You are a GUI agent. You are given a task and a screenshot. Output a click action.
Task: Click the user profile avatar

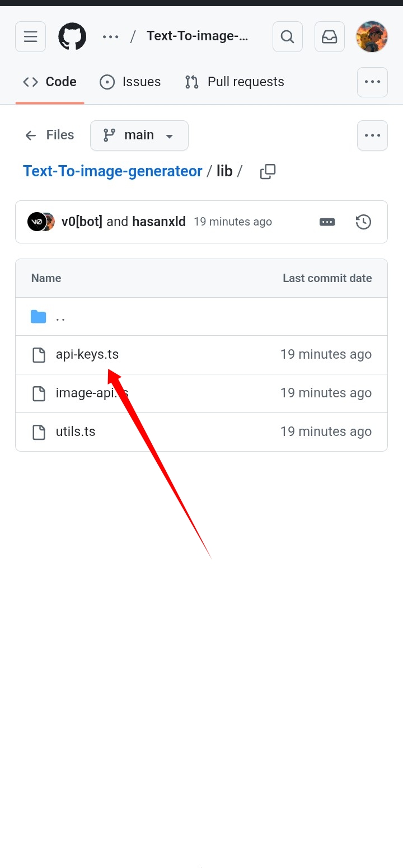point(372,37)
